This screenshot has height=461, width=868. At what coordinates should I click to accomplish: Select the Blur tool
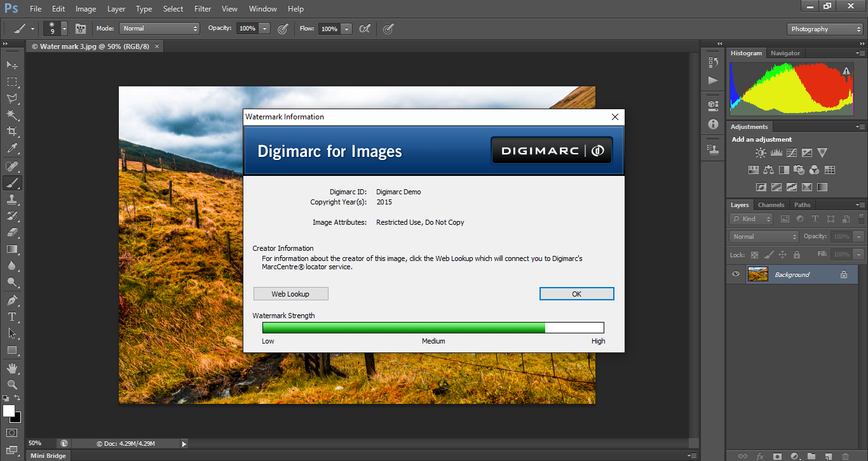(x=12, y=266)
